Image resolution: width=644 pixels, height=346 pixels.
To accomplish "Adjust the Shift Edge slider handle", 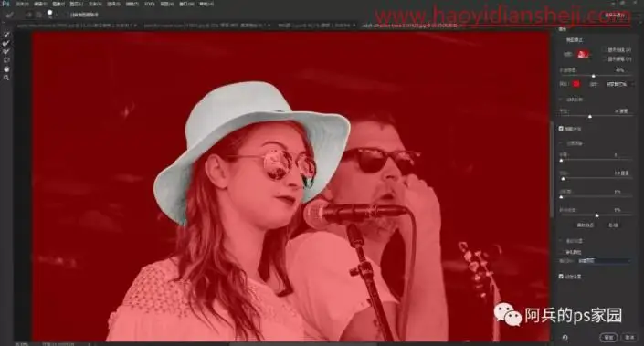I will click(x=597, y=215).
